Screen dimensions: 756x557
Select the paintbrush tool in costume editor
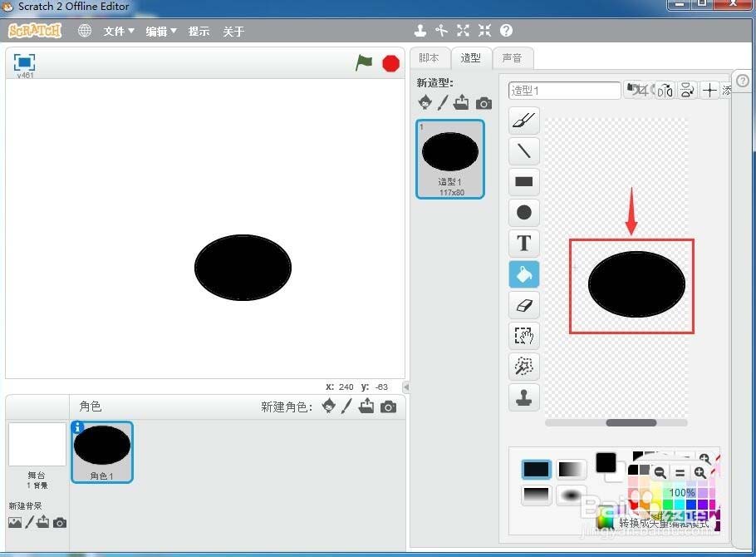coord(523,120)
